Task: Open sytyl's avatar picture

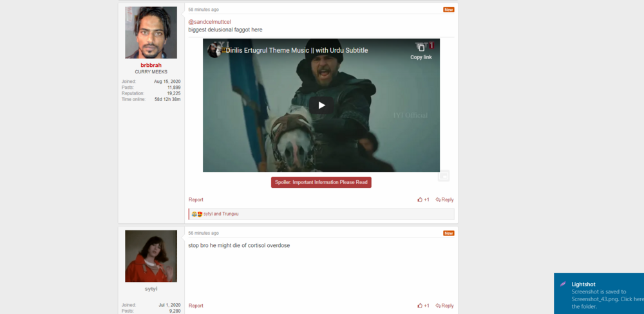Action: [151, 256]
